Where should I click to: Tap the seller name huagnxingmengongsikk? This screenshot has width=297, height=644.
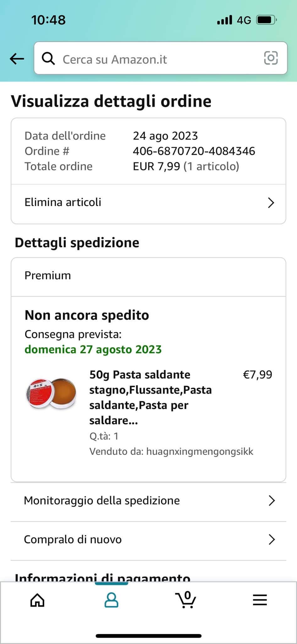pyautogui.click(x=200, y=452)
